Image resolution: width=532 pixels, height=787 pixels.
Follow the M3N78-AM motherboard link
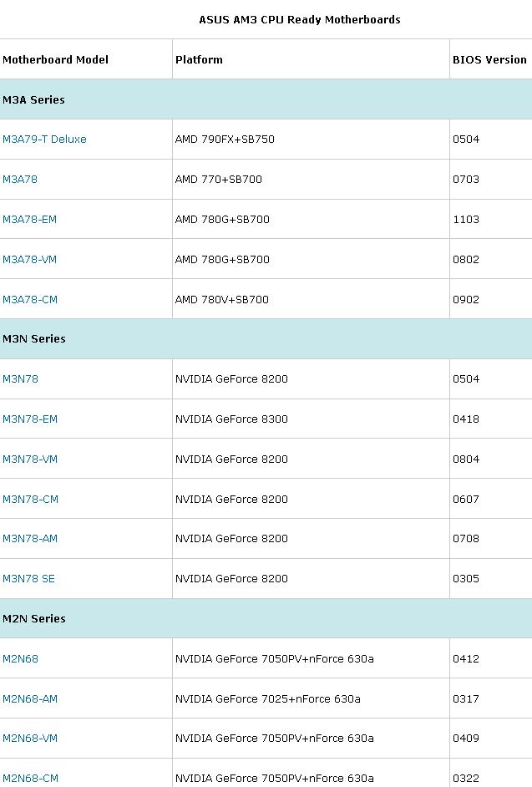click(x=29, y=539)
